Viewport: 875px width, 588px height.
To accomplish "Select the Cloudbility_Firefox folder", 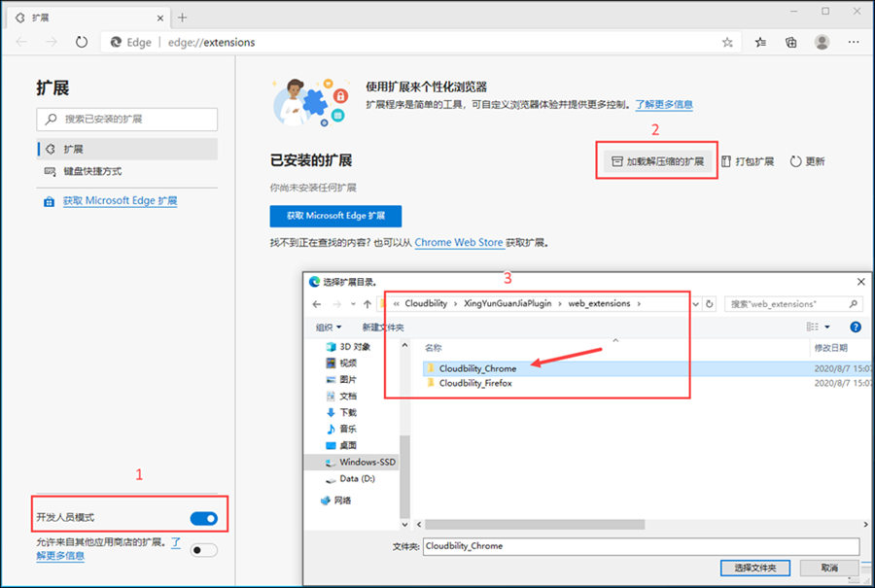I will pos(475,383).
